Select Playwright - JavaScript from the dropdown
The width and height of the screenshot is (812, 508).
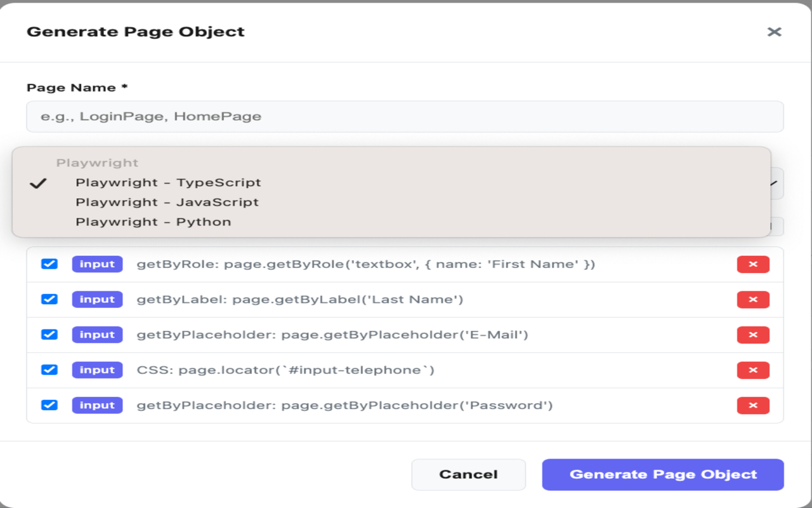point(167,202)
